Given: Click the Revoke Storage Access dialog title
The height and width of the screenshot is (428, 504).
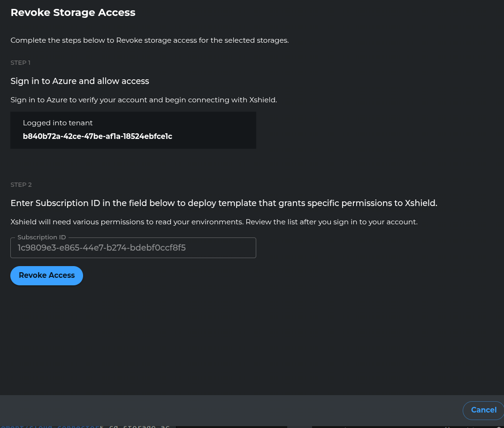Looking at the screenshot, I should tap(73, 13).
